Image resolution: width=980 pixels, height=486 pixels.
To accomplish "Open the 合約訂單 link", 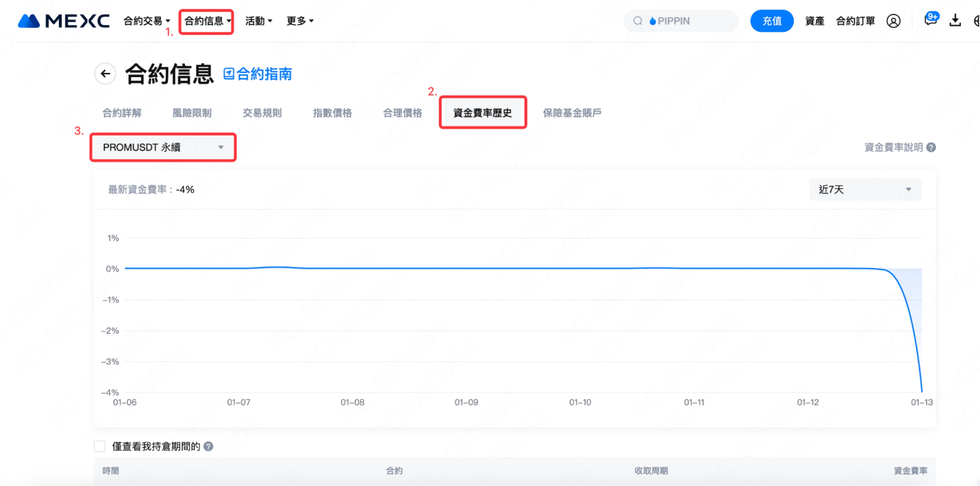I will (855, 21).
